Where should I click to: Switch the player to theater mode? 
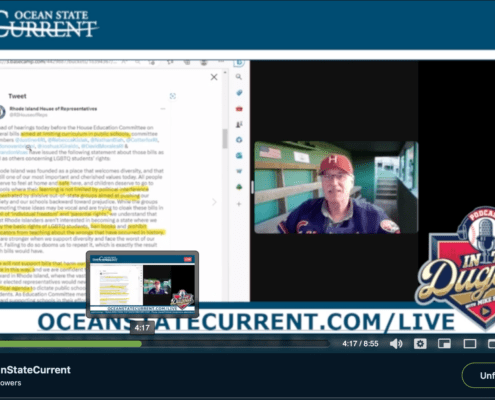click(470, 344)
